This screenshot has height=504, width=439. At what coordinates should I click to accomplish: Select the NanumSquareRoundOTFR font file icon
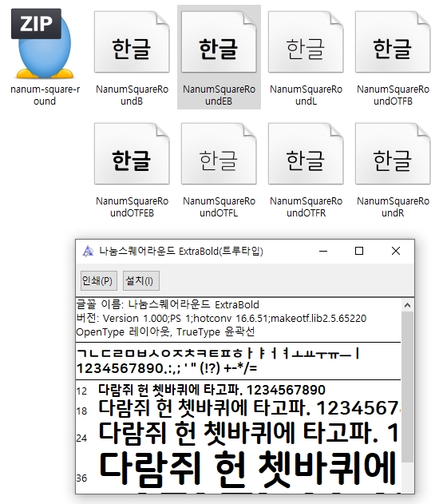click(x=306, y=154)
